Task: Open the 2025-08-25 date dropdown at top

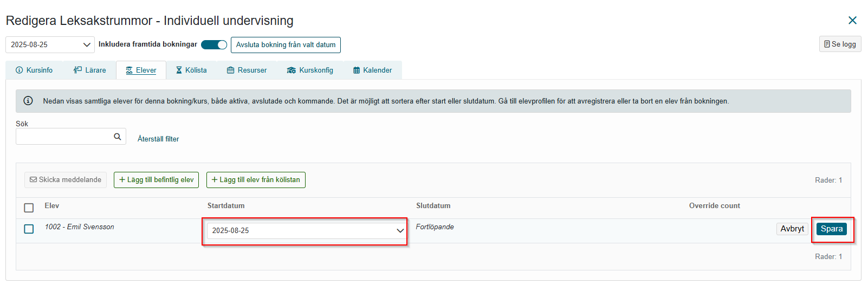Action: pyautogui.click(x=50, y=44)
